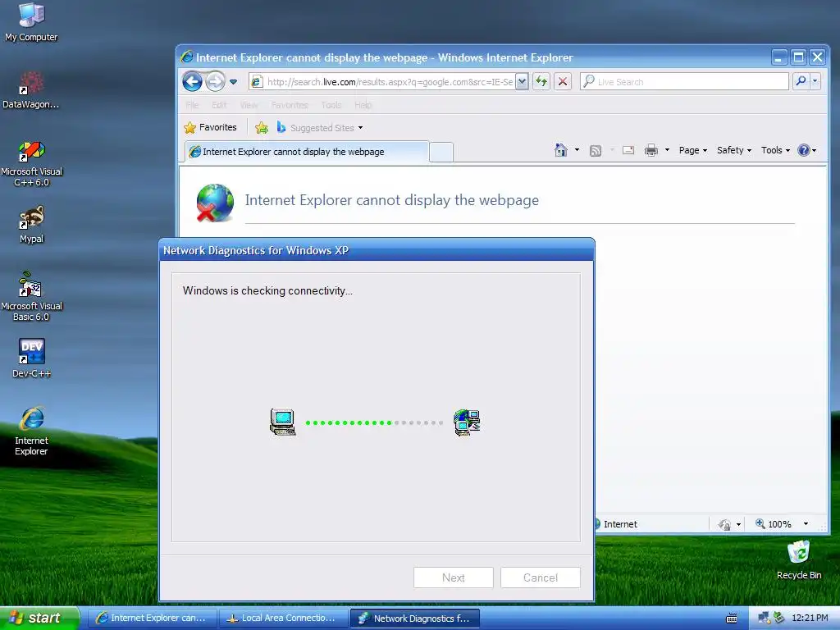Viewport: 840px width, 630px height.
Task: Click the IE Forward navigation button
Action: click(215, 81)
